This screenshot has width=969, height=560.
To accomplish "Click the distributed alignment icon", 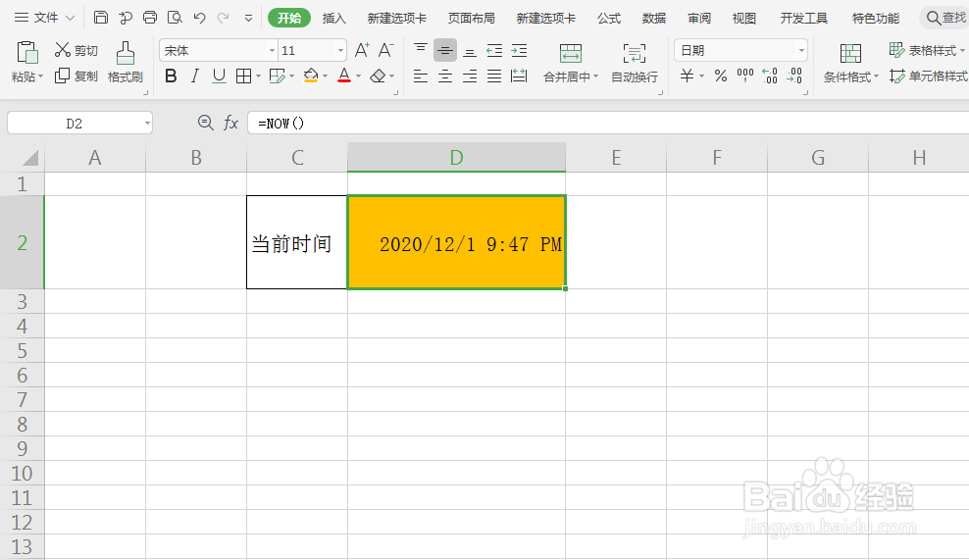I will (519, 76).
